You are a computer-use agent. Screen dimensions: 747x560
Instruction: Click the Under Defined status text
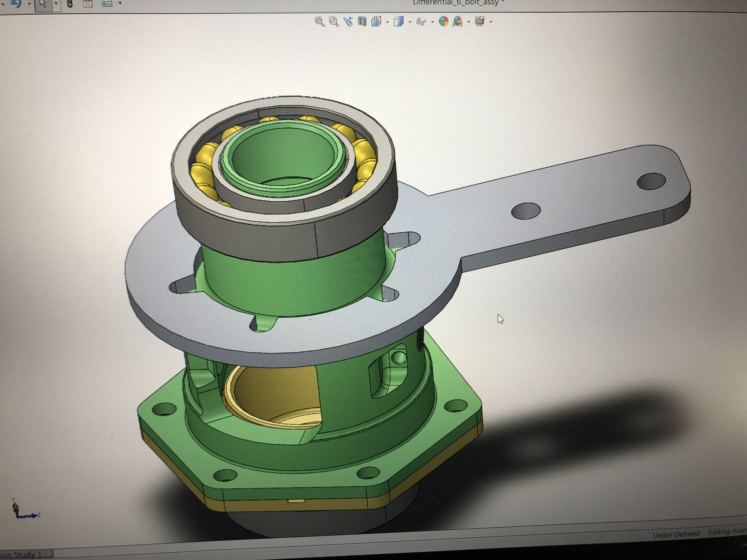pos(676,535)
